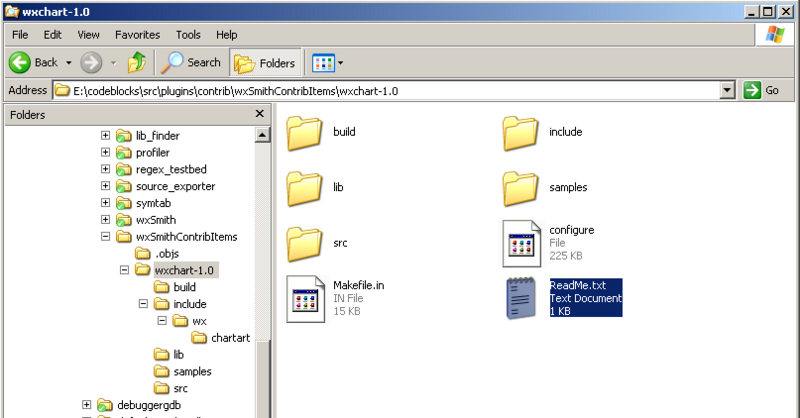Toggle the Folders pane button
The width and height of the screenshot is (800, 418).
tap(265, 63)
